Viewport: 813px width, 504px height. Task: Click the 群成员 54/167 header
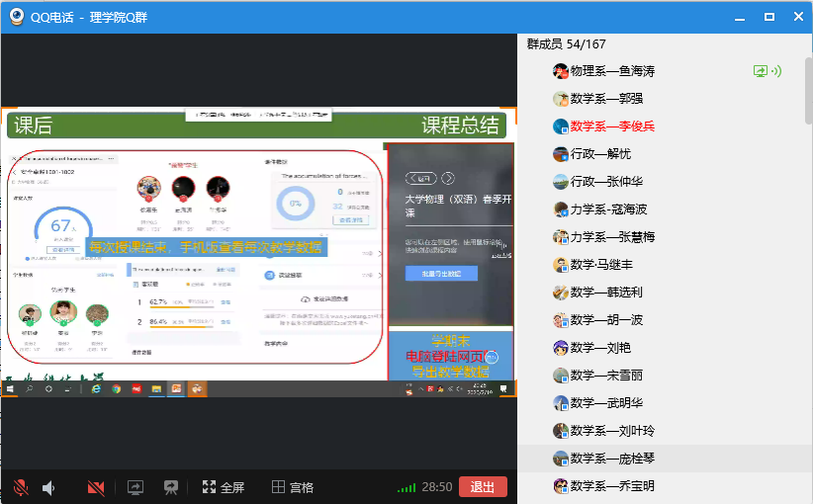(x=566, y=44)
